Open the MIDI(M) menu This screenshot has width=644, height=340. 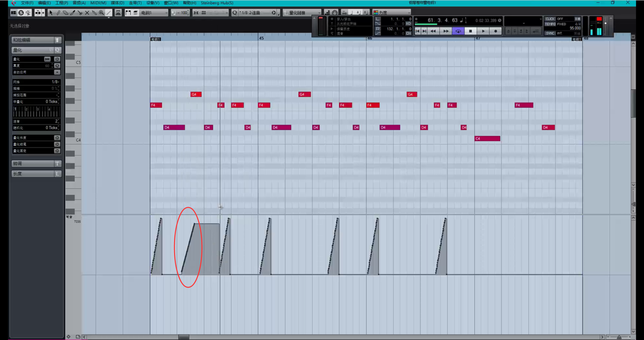pos(98,3)
